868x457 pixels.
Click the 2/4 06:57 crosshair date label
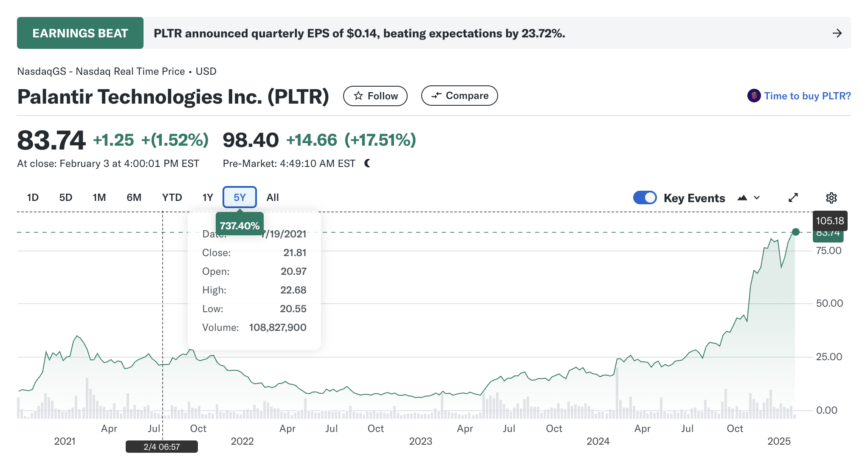click(x=162, y=447)
